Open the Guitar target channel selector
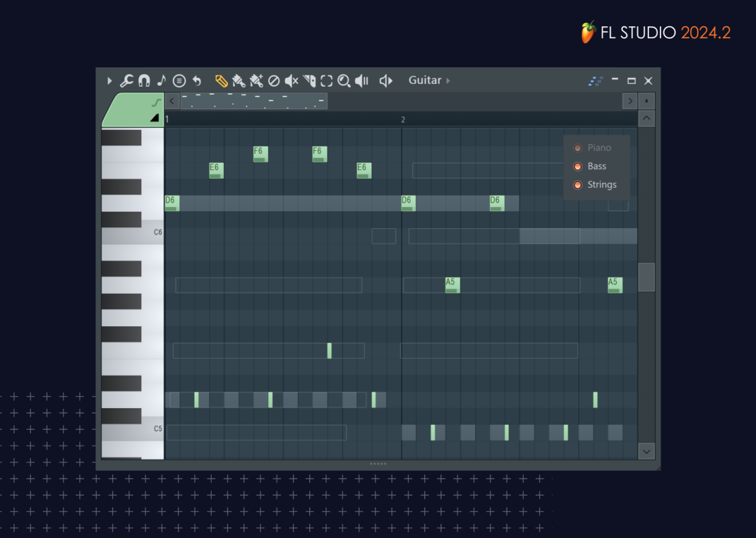Screen dimensions: 756x538 point(429,80)
